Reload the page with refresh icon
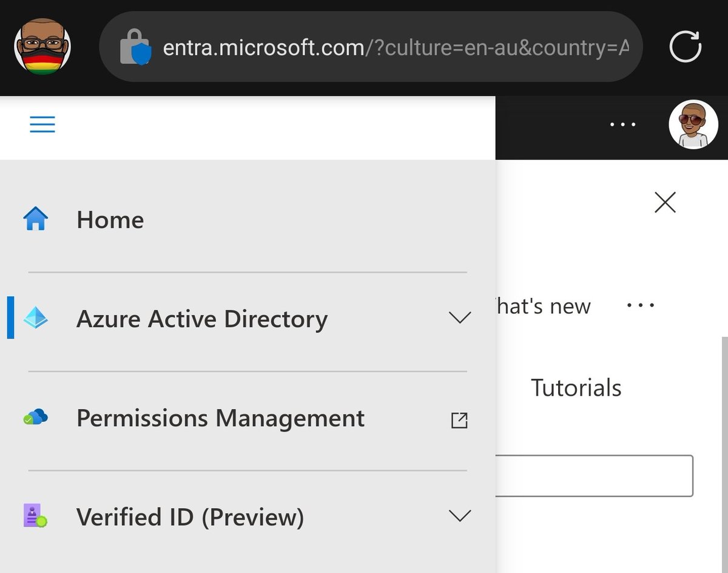 click(x=686, y=47)
